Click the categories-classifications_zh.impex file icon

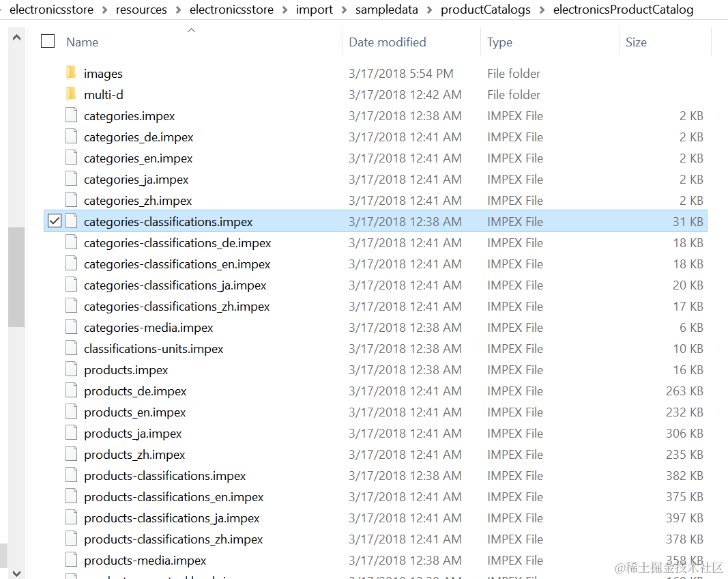71,305
